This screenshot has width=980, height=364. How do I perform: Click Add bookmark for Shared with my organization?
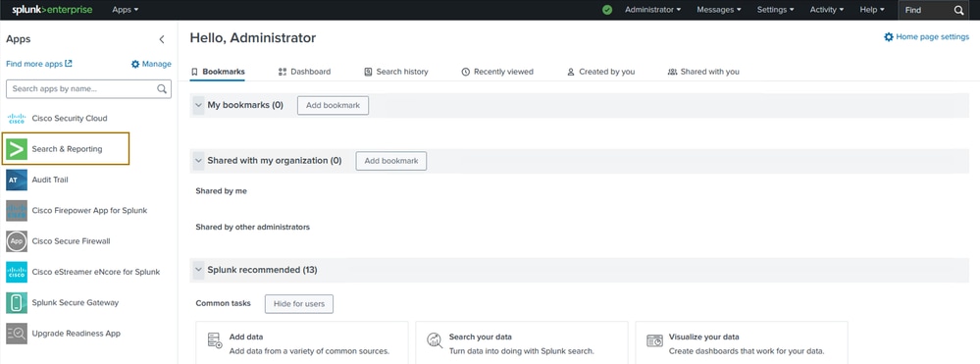(391, 161)
